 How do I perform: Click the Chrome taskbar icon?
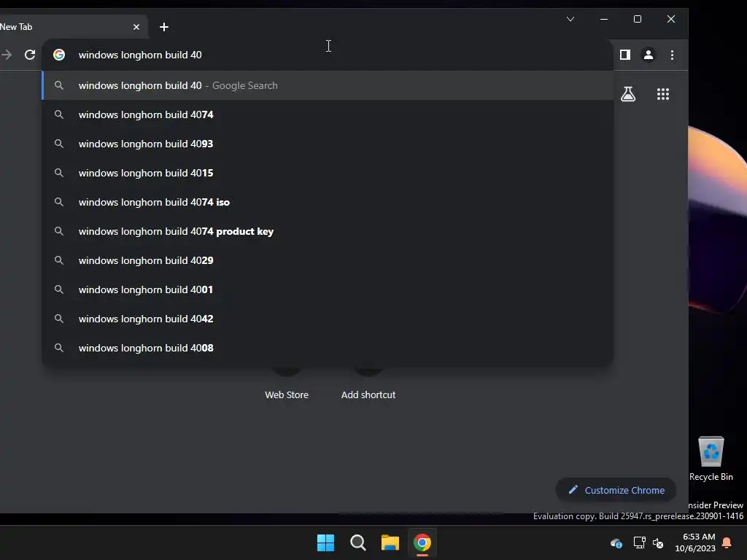[422, 542]
